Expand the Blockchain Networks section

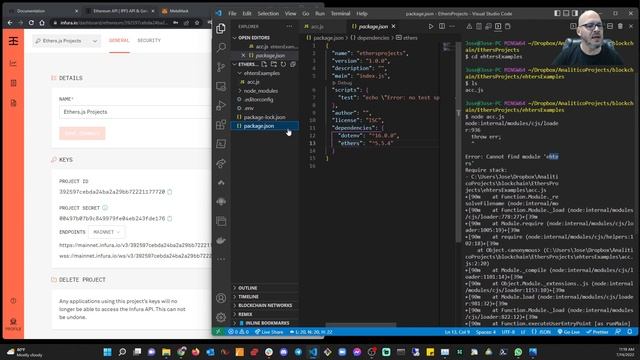265,305
